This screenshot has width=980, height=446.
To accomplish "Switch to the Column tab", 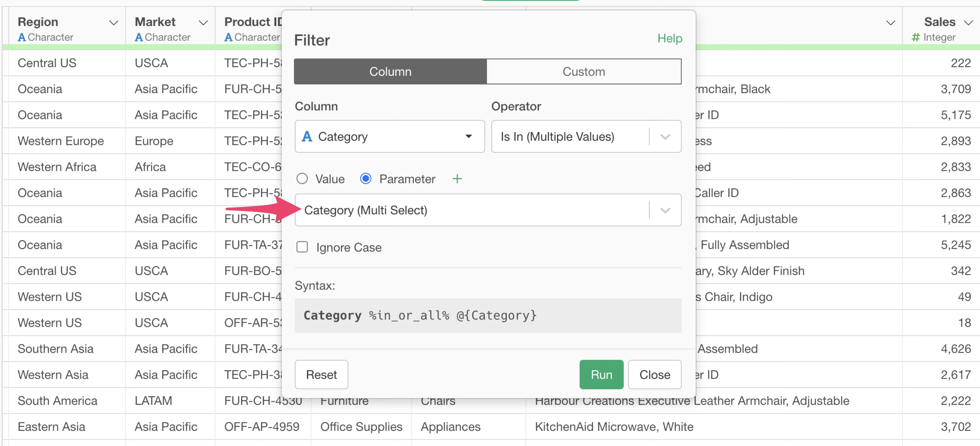I will 390,71.
